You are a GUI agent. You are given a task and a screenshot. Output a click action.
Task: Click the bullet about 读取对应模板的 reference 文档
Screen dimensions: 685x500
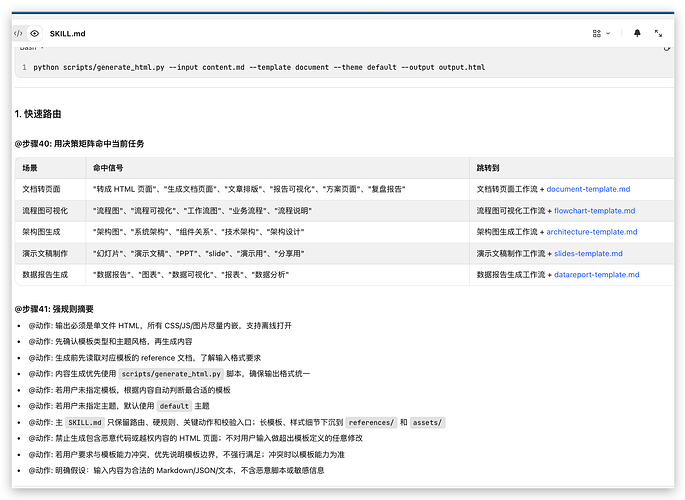[145, 358]
